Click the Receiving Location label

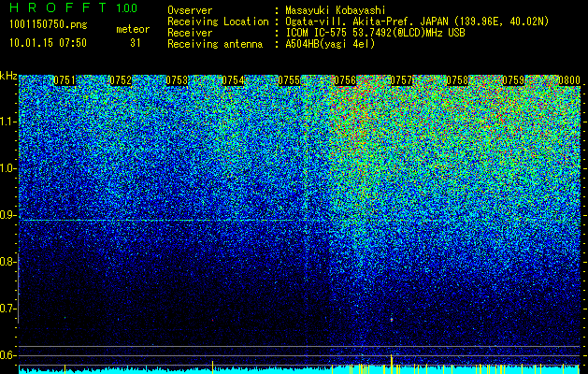[218, 22]
